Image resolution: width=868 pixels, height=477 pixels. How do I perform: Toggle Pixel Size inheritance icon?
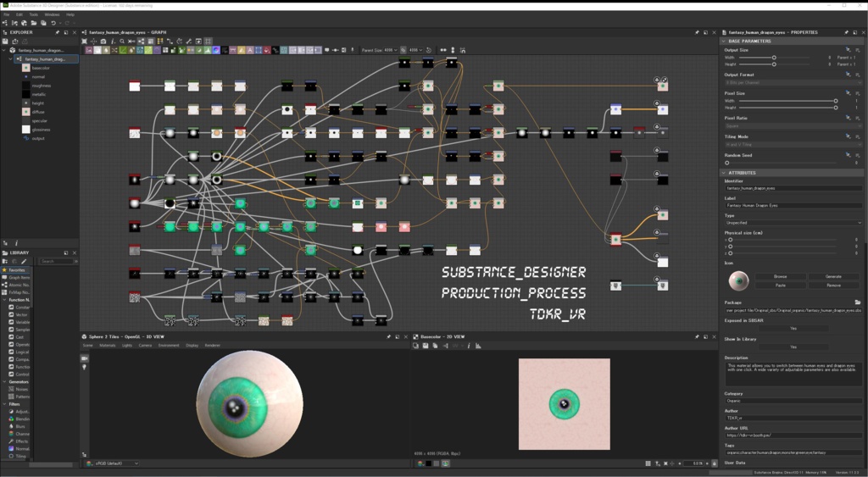848,93
